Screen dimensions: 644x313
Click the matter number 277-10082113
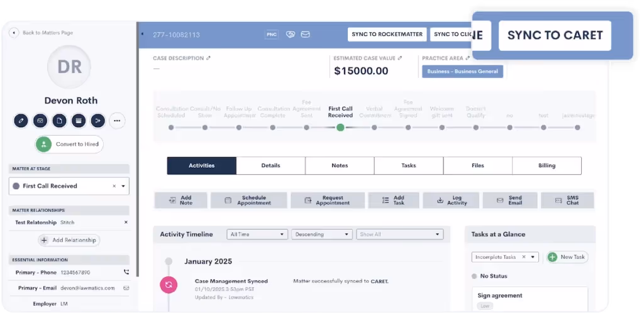point(176,35)
